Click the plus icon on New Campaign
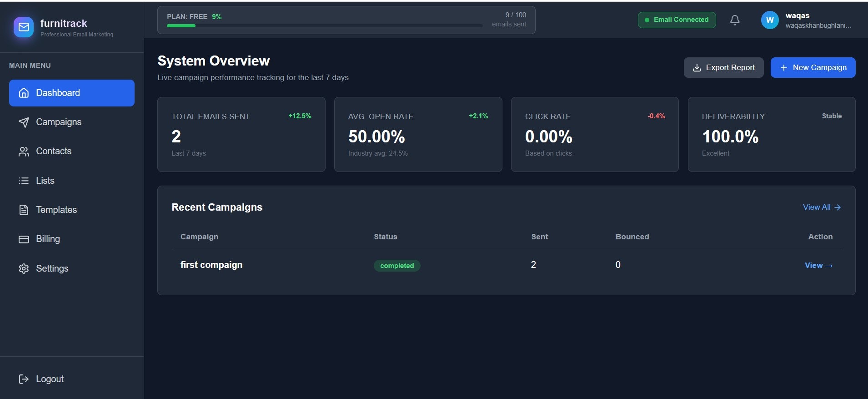The image size is (868, 399). tap(783, 68)
